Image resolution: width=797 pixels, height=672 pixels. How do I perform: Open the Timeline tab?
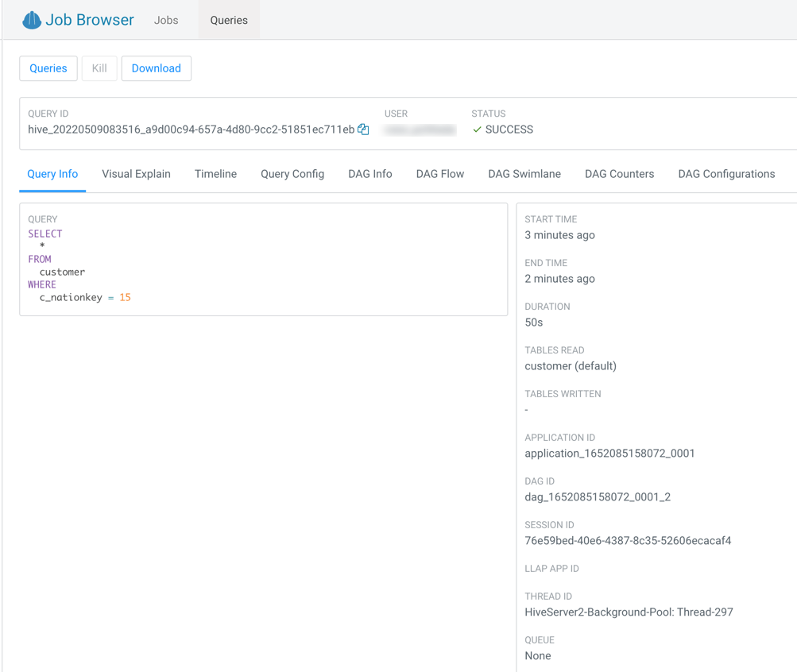click(x=215, y=173)
